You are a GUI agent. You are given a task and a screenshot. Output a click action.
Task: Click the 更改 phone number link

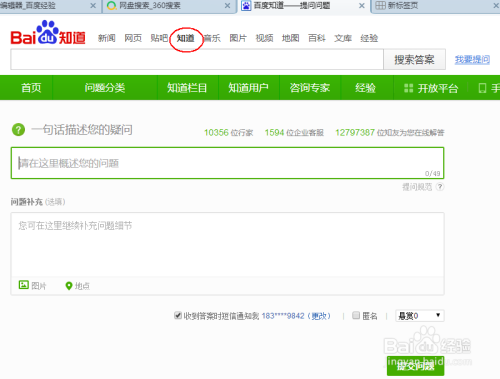click(319, 316)
